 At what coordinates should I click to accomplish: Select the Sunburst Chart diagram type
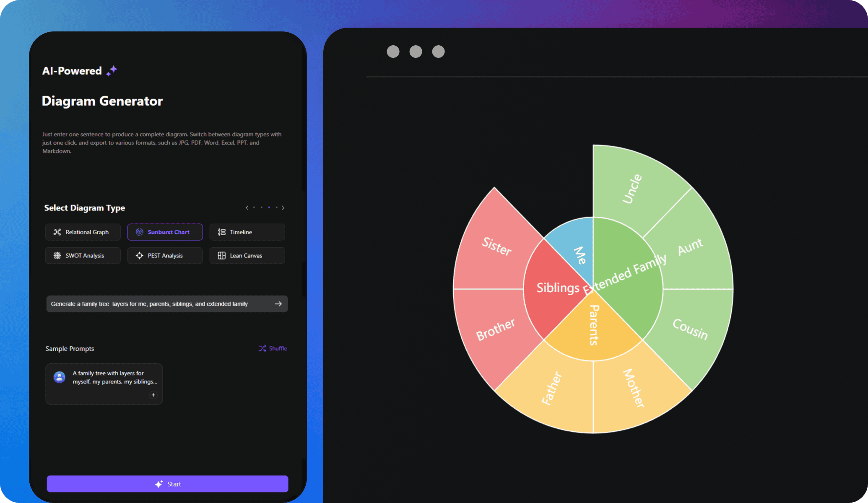click(165, 232)
